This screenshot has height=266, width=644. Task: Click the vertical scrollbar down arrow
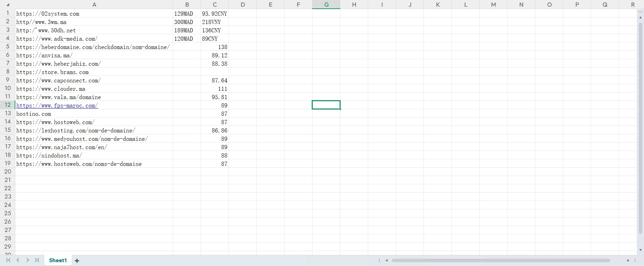(640, 250)
